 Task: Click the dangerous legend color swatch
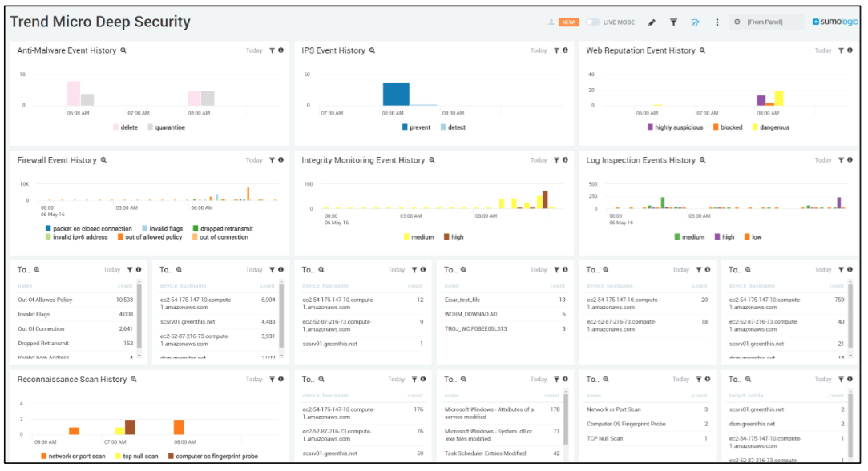pyautogui.click(x=755, y=127)
